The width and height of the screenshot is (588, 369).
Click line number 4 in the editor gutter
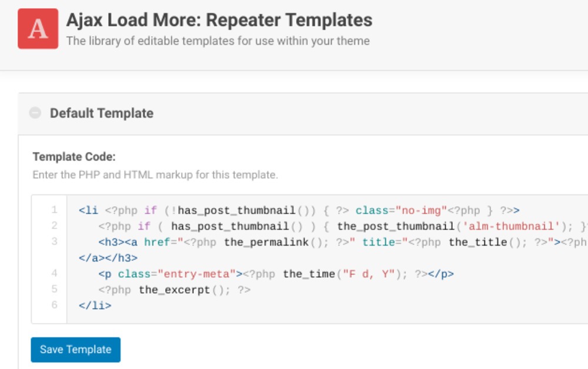54,273
